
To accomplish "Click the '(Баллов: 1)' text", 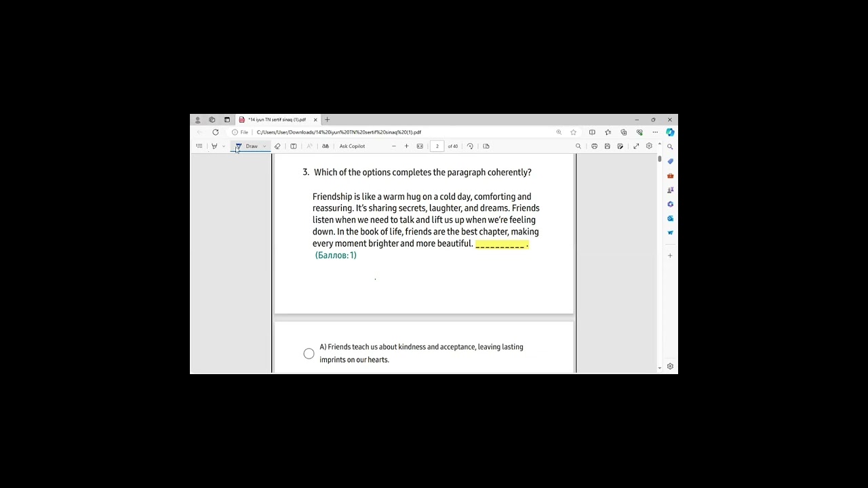I will (x=336, y=256).
